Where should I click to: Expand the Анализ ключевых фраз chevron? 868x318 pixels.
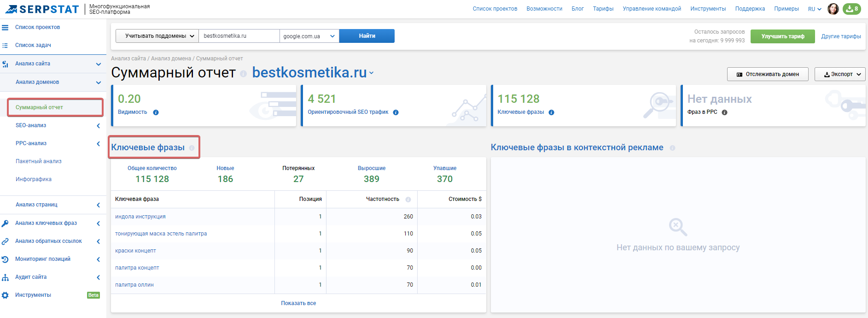(x=98, y=224)
